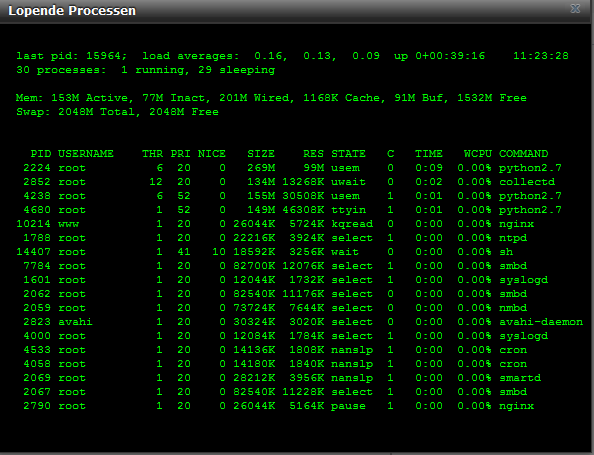594x455 pixels.
Task: Click the Mem usage summary line
Action: (x=271, y=98)
